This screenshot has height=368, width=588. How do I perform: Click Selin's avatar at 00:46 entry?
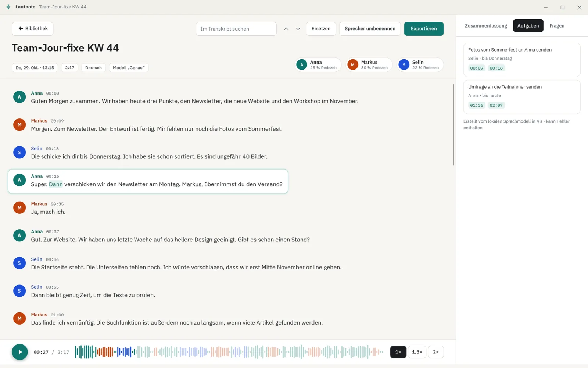coord(19,263)
